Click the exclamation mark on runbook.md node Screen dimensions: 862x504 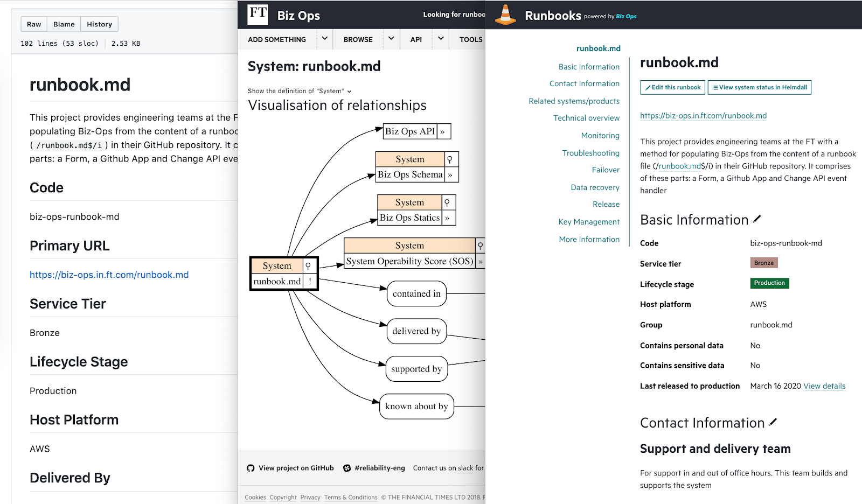pyautogui.click(x=310, y=281)
